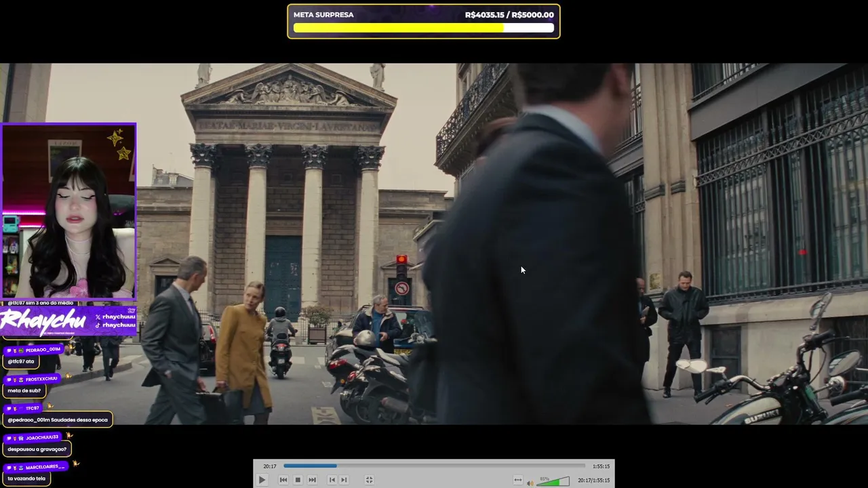Go to the next track with the arrow-bar icon

point(344,480)
